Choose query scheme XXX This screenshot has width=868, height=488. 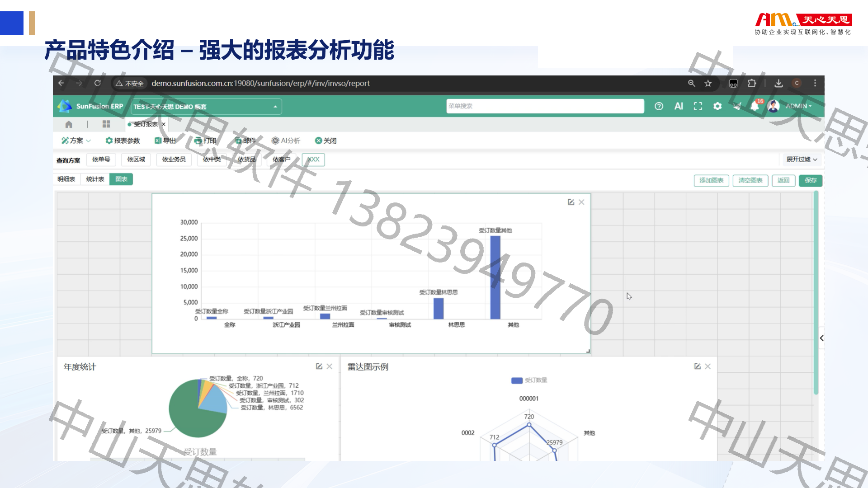[x=313, y=160]
